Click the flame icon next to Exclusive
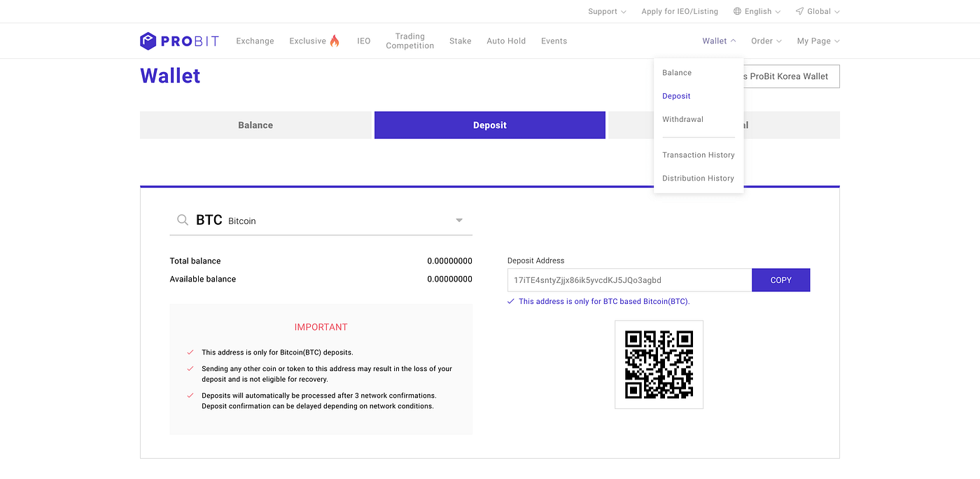This screenshot has height=479, width=980. point(335,41)
